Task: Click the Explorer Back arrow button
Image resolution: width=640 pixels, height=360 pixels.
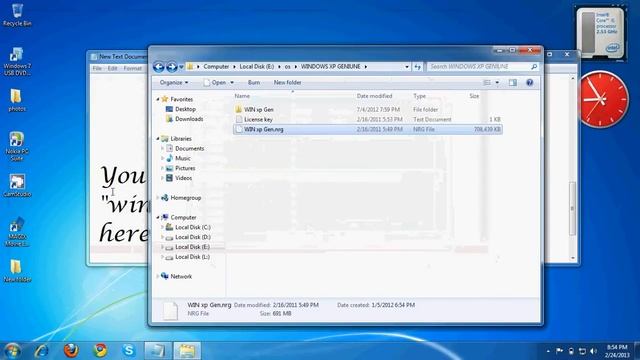Action: pyautogui.click(x=159, y=67)
